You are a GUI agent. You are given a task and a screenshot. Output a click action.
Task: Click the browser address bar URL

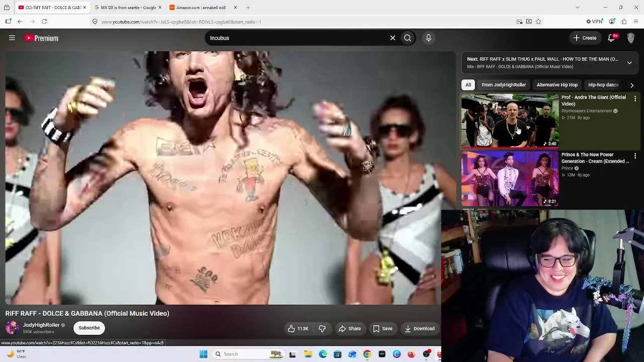(x=181, y=22)
